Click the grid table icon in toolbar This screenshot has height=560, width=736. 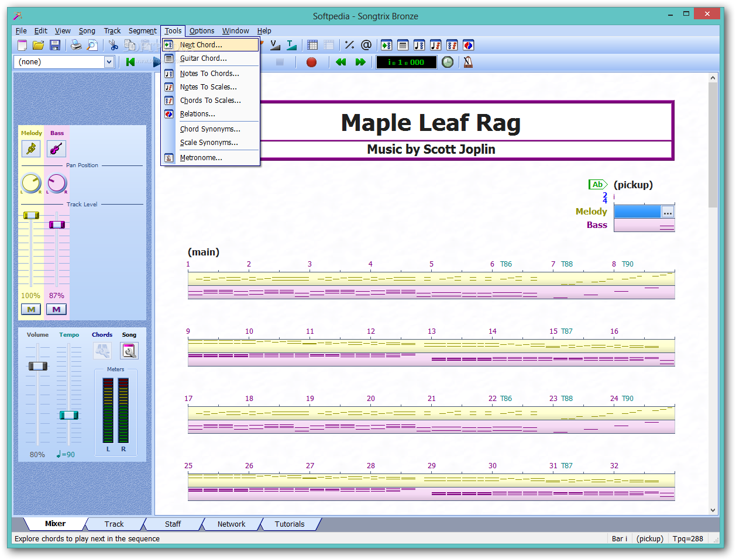[312, 45]
